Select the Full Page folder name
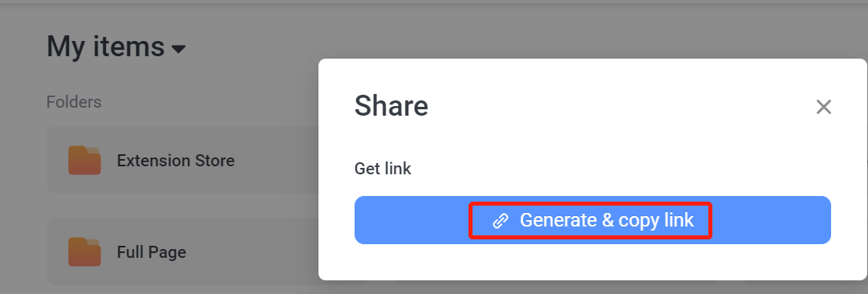The height and width of the screenshot is (294, 868). click(x=151, y=252)
